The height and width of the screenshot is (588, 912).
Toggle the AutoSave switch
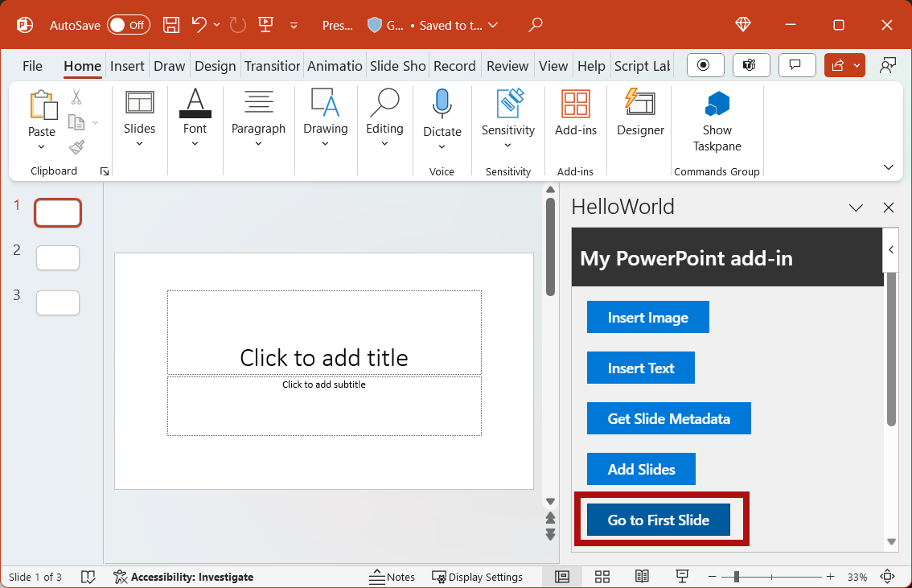129,25
